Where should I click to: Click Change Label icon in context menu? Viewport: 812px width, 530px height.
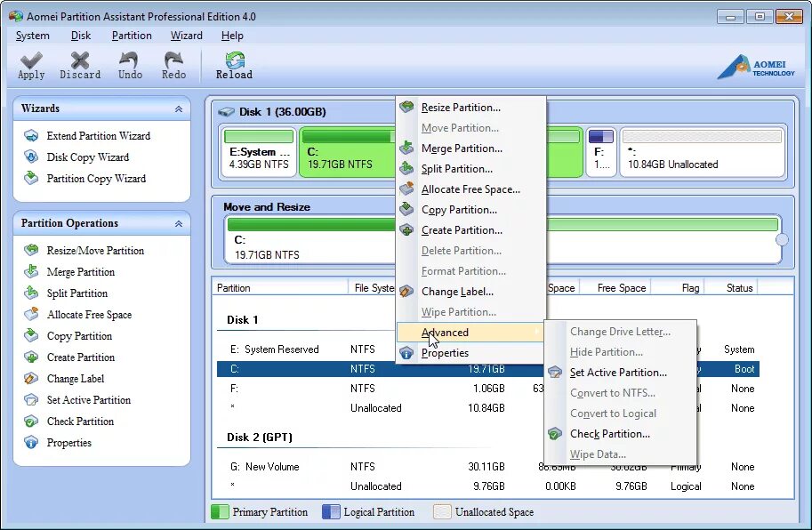pyautogui.click(x=407, y=292)
